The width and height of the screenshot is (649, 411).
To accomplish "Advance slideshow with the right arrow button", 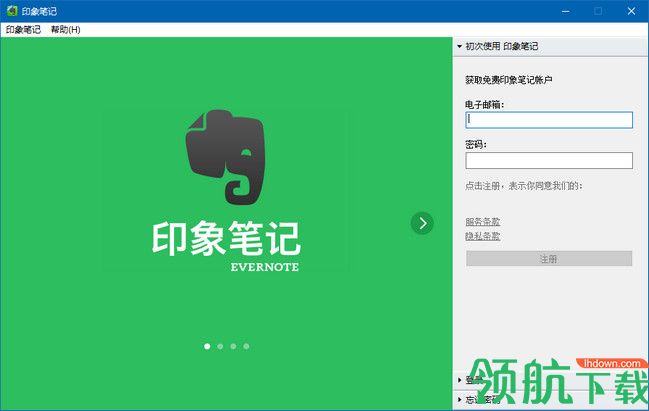I will [422, 224].
